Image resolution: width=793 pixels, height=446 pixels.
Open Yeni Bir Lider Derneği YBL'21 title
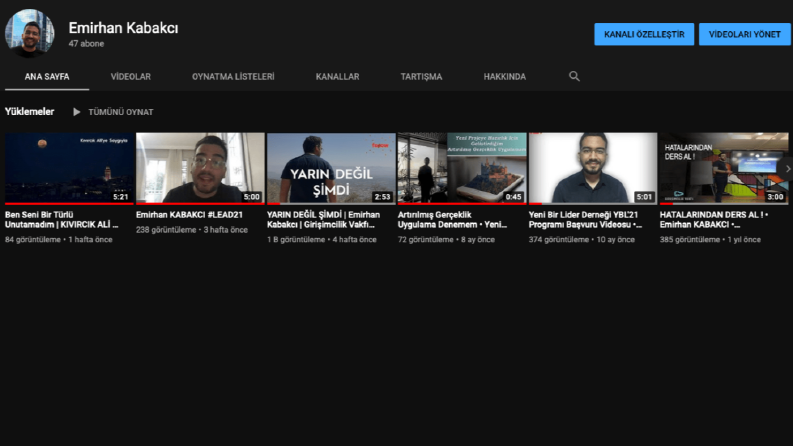(x=585, y=219)
